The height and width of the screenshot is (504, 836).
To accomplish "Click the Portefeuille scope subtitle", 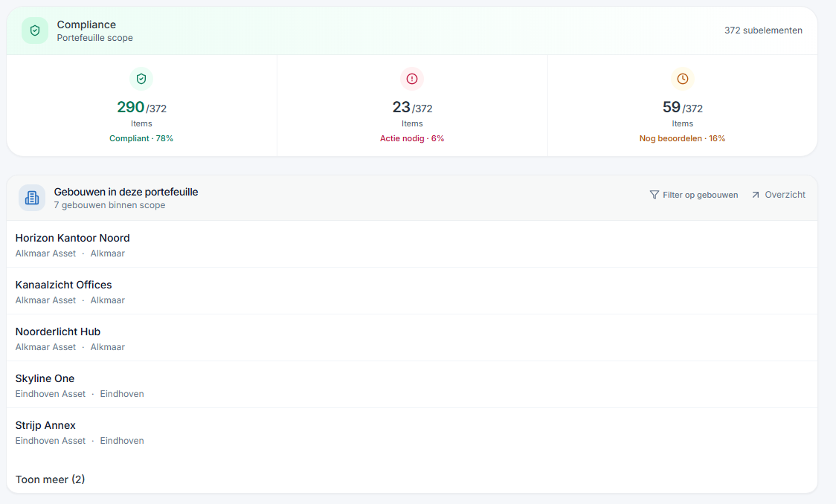I will [x=95, y=38].
